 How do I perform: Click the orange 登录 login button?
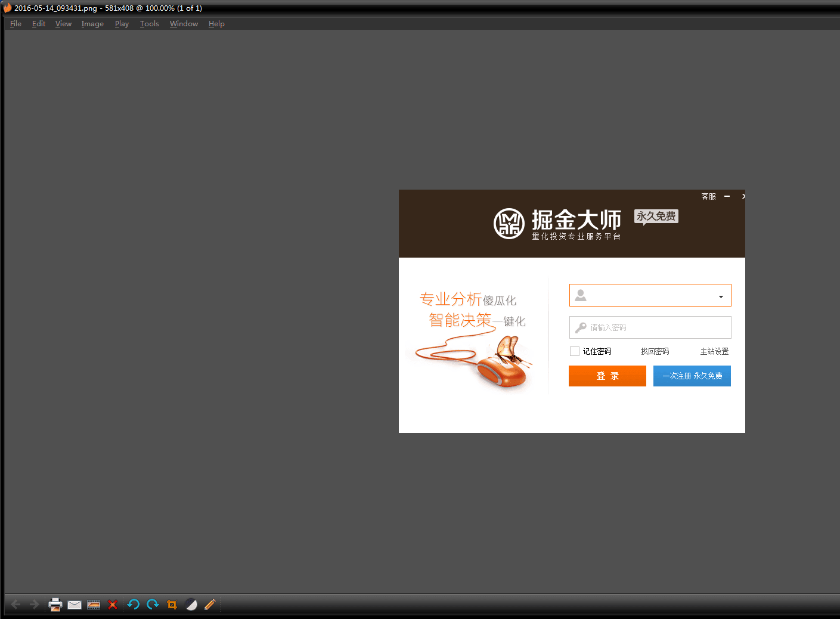607,376
